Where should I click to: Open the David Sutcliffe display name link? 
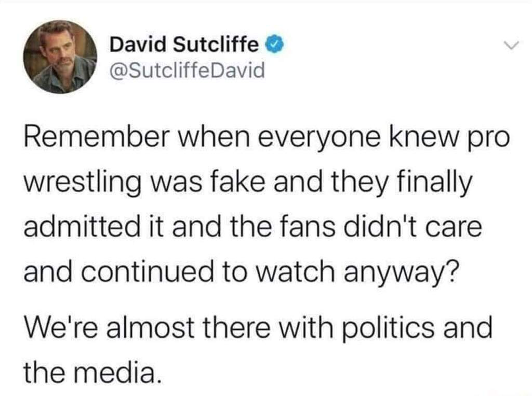(184, 45)
